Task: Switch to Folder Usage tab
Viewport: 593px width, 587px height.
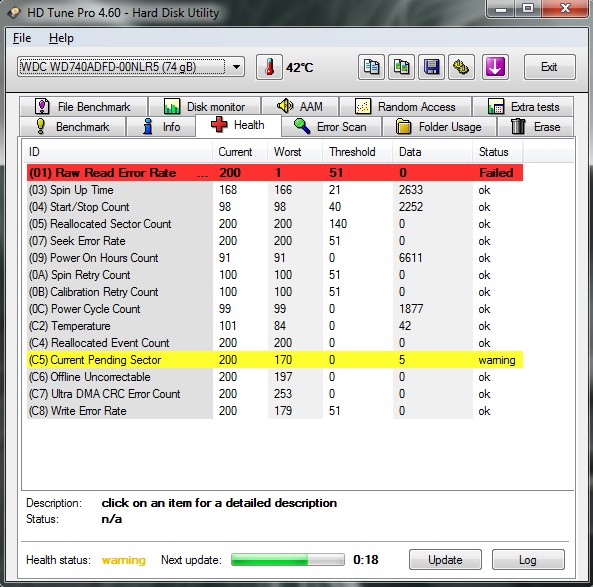Action: [439, 127]
